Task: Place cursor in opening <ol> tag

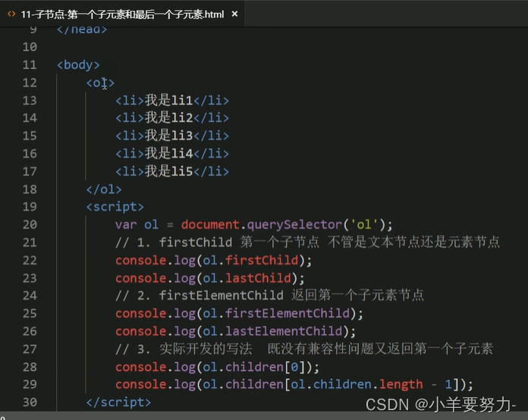Action: (100, 83)
